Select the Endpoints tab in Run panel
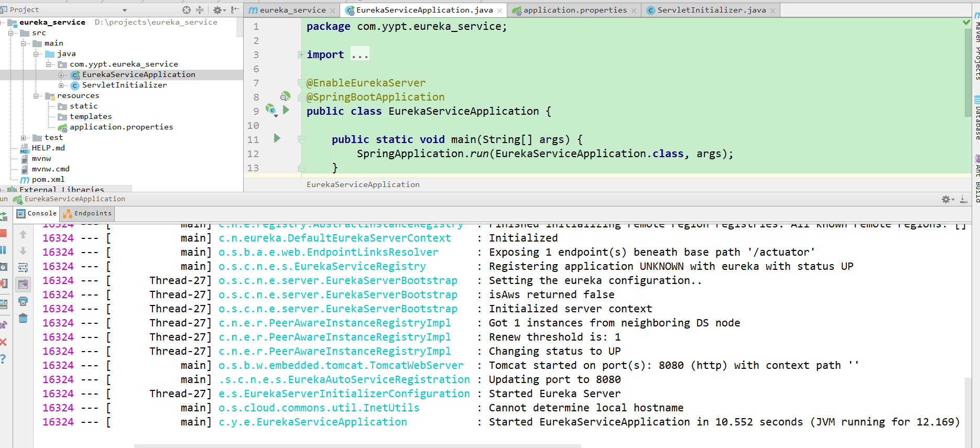The width and height of the screenshot is (980, 448). pos(88,213)
